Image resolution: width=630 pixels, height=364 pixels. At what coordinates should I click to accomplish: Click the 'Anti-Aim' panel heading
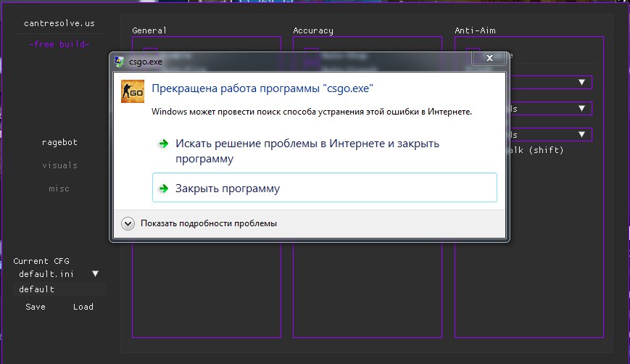click(475, 30)
